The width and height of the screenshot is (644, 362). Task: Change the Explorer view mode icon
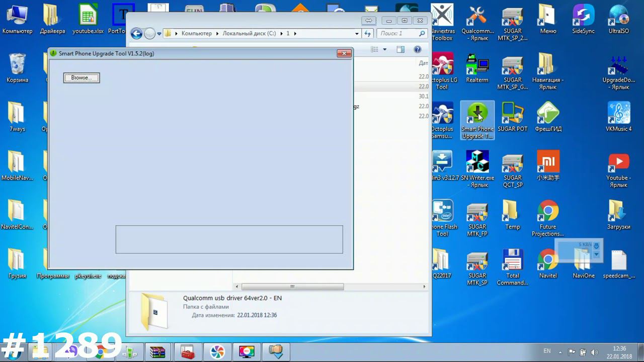click(x=374, y=49)
